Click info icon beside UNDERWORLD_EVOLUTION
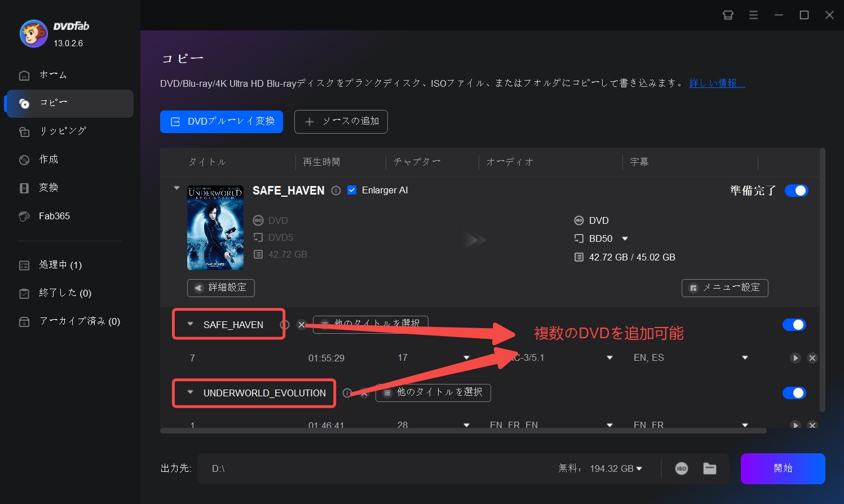The width and height of the screenshot is (844, 504). pos(347,393)
